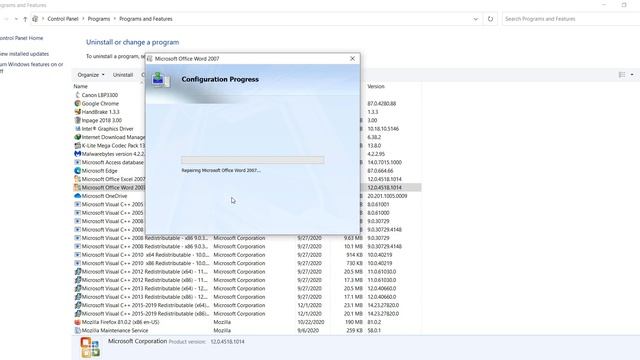Open Turn Windows features on or off
640x360 pixels.
tap(31, 68)
